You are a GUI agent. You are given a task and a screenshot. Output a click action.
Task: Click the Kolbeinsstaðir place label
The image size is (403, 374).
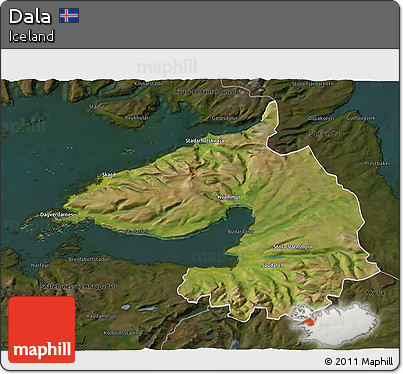click(120, 333)
